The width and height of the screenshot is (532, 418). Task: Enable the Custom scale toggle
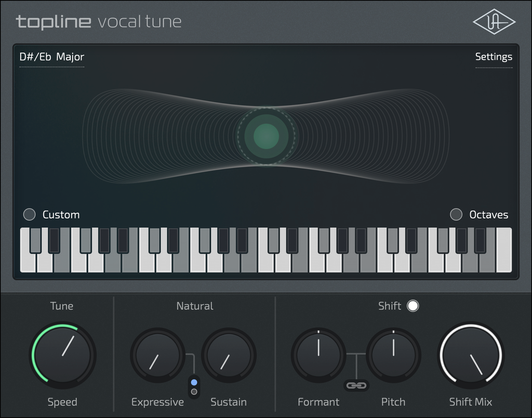click(29, 214)
